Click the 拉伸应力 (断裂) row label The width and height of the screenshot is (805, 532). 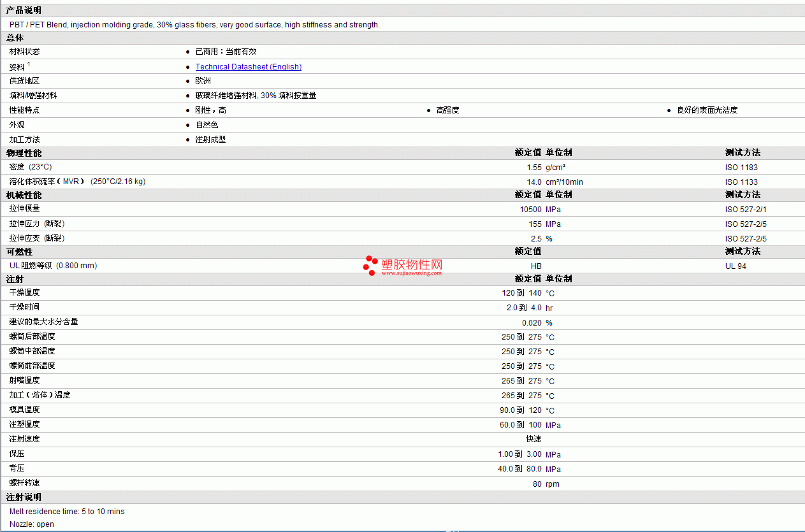pyautogui.click(x=37, y=224)
